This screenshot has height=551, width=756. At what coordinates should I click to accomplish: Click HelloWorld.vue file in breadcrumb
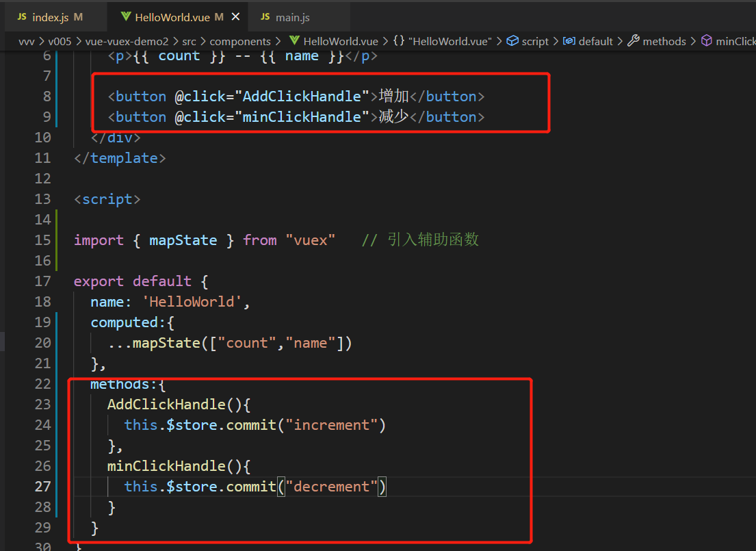[x=341, y=42]
